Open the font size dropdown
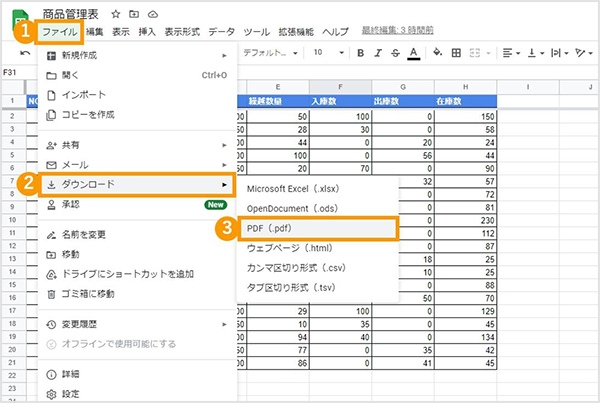This screenshot has height=403, width=600. (329, 53)
